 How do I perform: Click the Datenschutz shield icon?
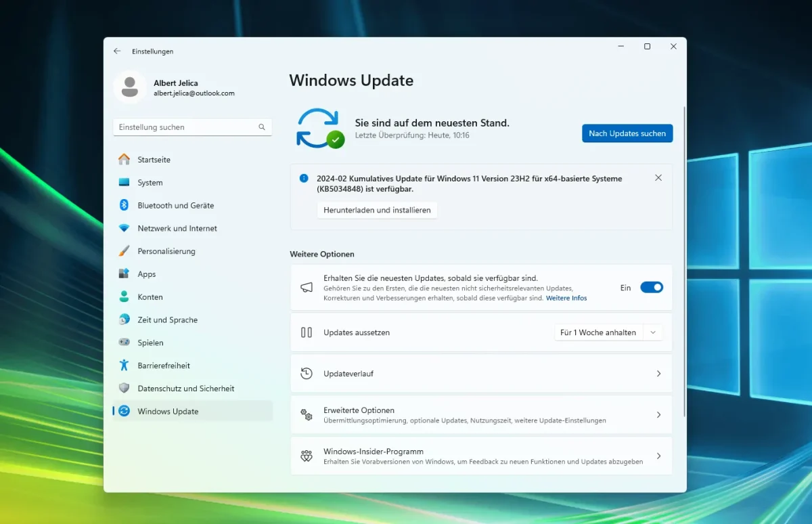pos(124,389)
